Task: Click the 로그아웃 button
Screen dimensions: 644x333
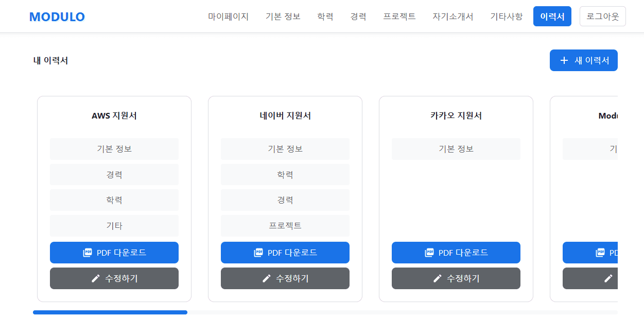Action: point(603,16)
